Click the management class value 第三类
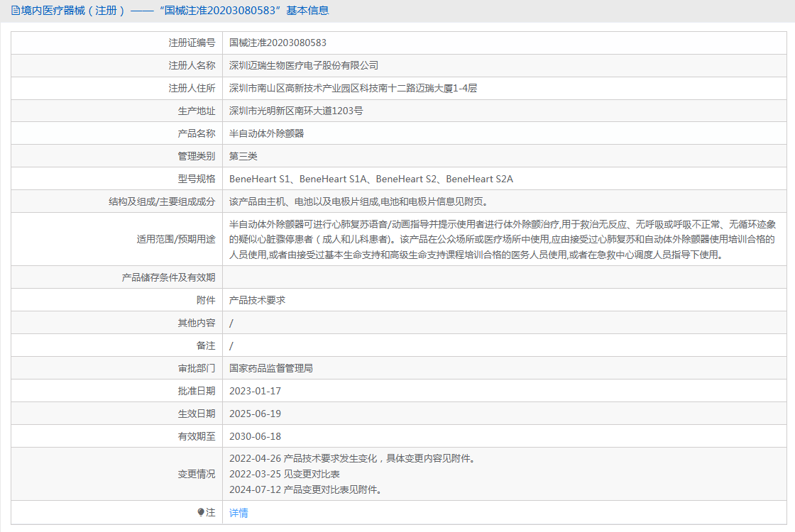Viewport: 795px width, 532px height. pyautogui.click(x=243, y=156)
